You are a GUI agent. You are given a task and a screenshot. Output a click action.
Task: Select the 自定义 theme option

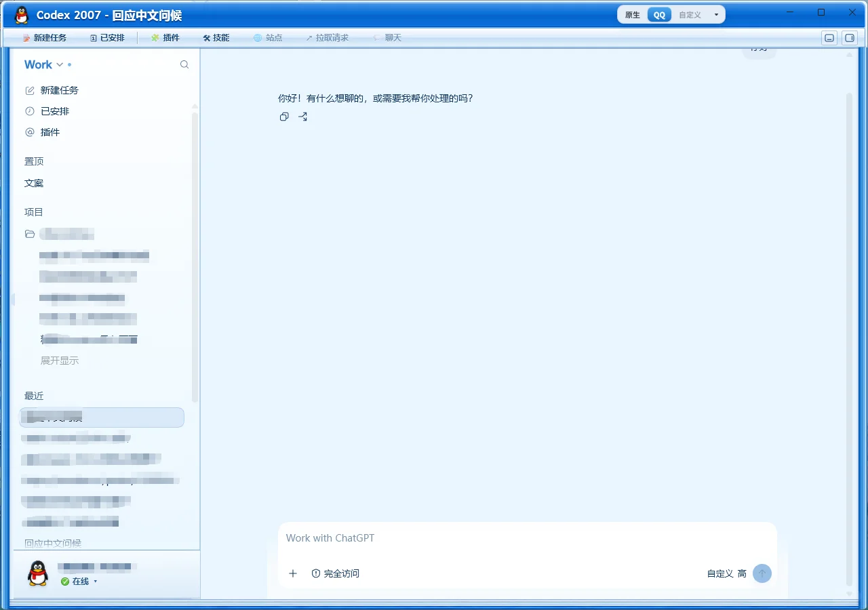click(x=690, y=15)
